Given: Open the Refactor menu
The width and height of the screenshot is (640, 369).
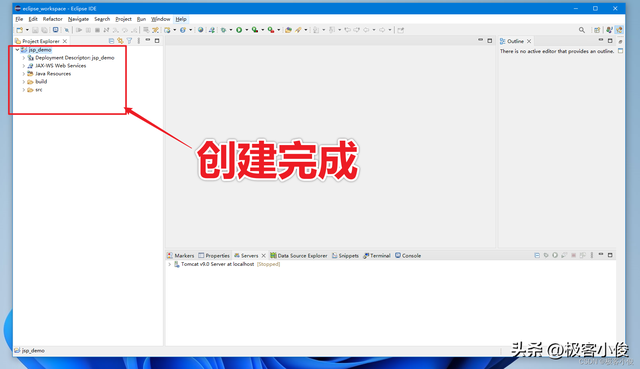Looking at the screenshot, I should point(53,19).
